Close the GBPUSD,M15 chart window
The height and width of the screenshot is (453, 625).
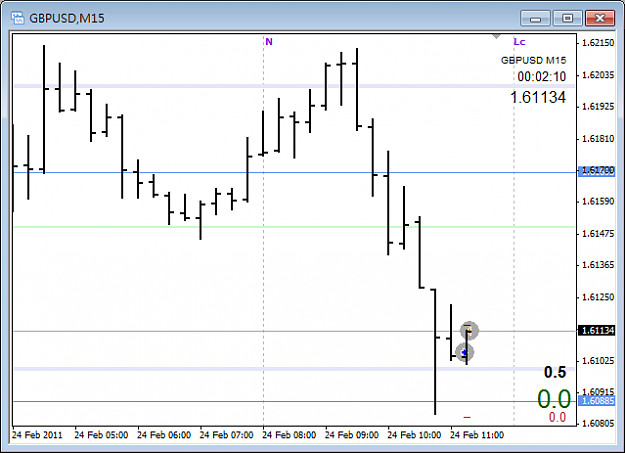point(600,18)
